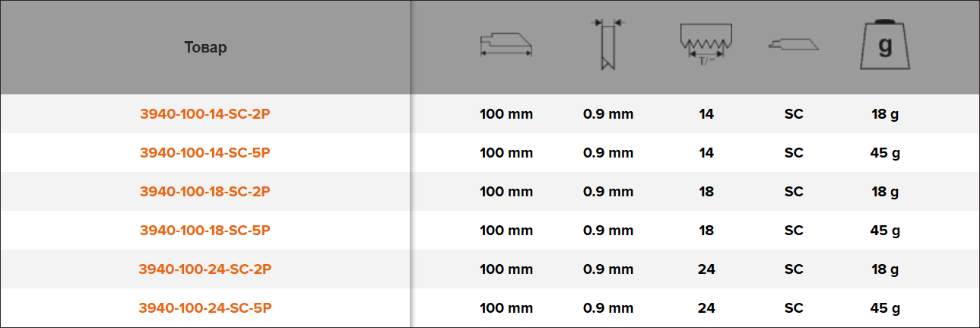Click teeth value 18 in the 3940-100-18-SC-2P row
Viewport: 980px width, 328px height.
point(706,192)
